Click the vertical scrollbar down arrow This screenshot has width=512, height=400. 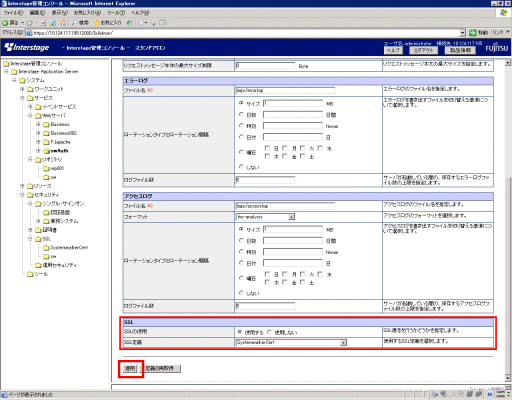pos(508,378)
